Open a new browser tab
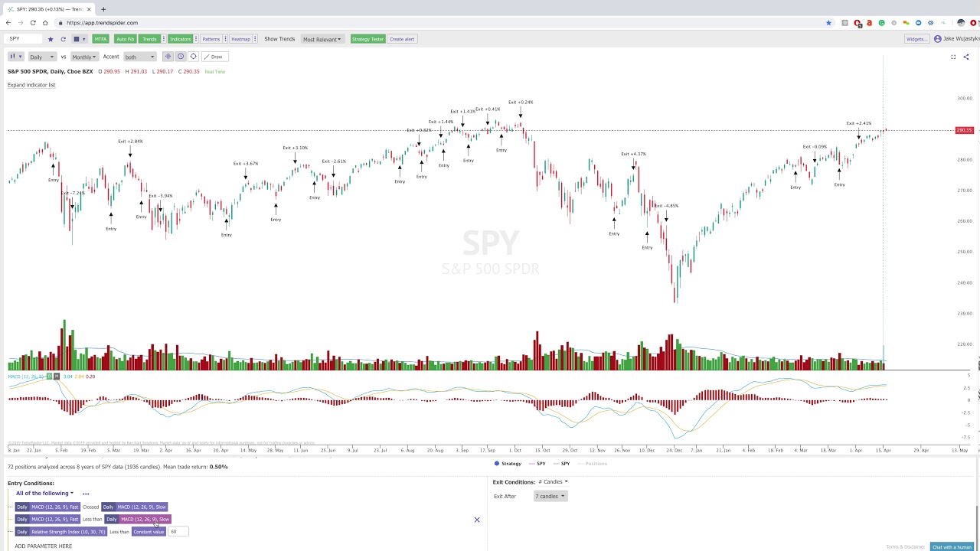The image size is (980, 551). tap(103, 9)
